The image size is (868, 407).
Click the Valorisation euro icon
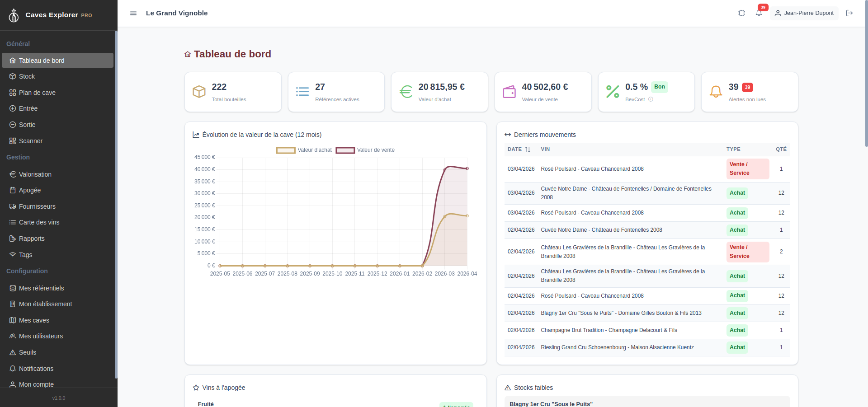point(13,174)
